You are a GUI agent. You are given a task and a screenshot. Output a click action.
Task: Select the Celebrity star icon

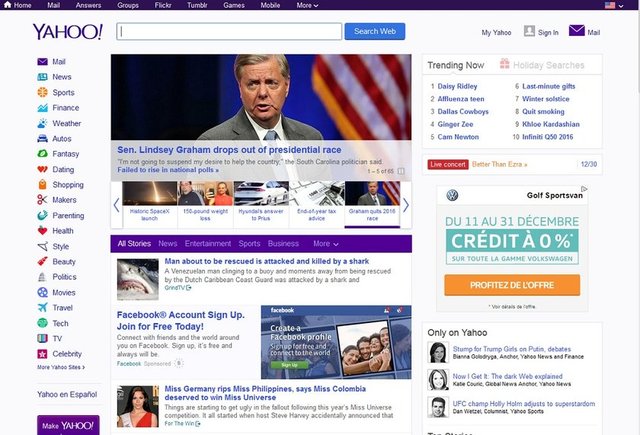pyautogui.click(x=42, y=354)
